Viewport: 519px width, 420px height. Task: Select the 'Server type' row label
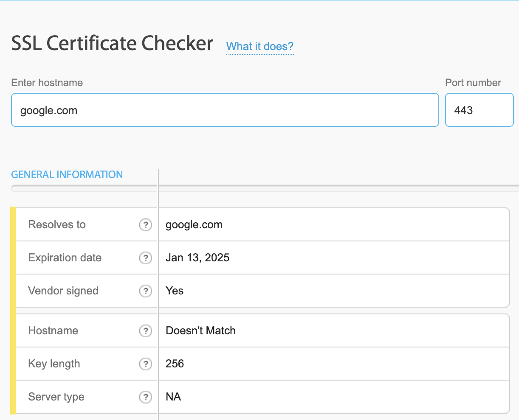(56, 397)
